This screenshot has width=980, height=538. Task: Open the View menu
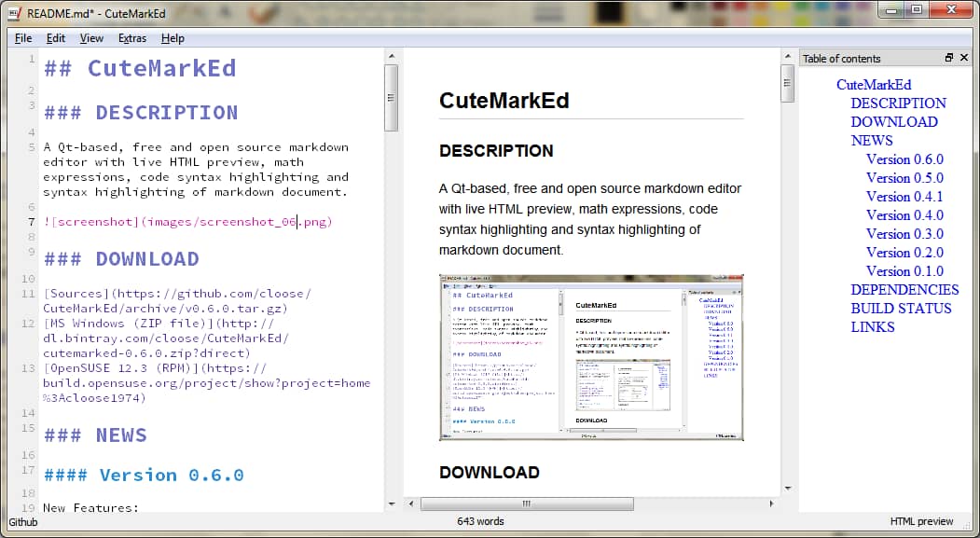[90, 38]
